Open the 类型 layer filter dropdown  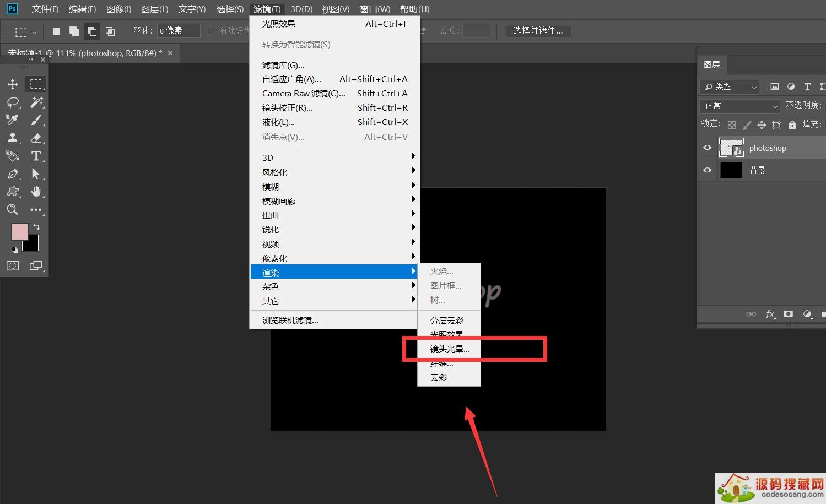pyautogui.click(x=730, y=86)
